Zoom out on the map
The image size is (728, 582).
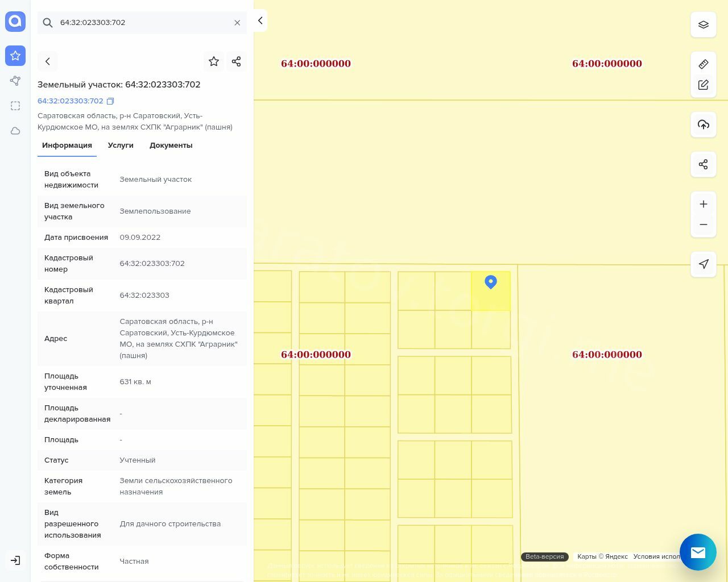point(703,225)
